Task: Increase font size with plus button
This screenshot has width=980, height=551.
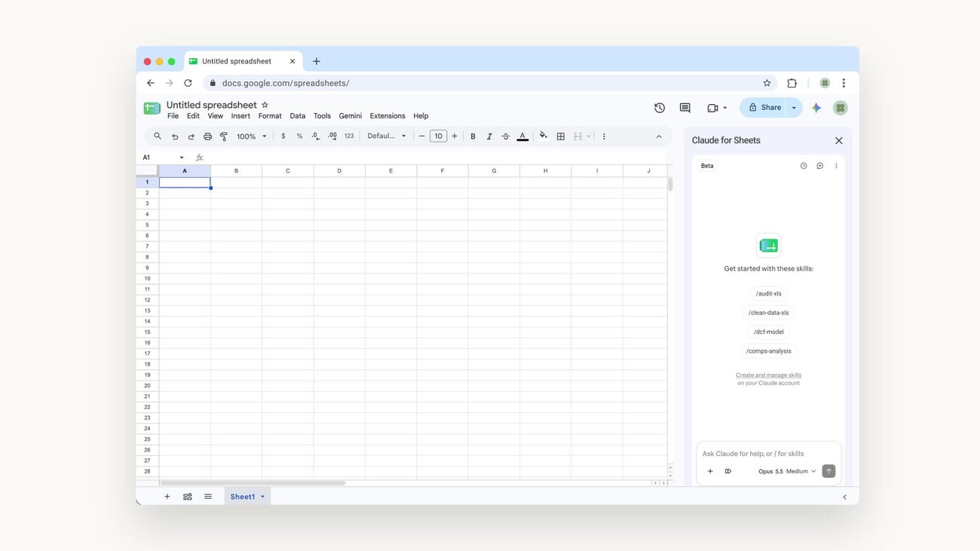Action: [x=455, y=136]
